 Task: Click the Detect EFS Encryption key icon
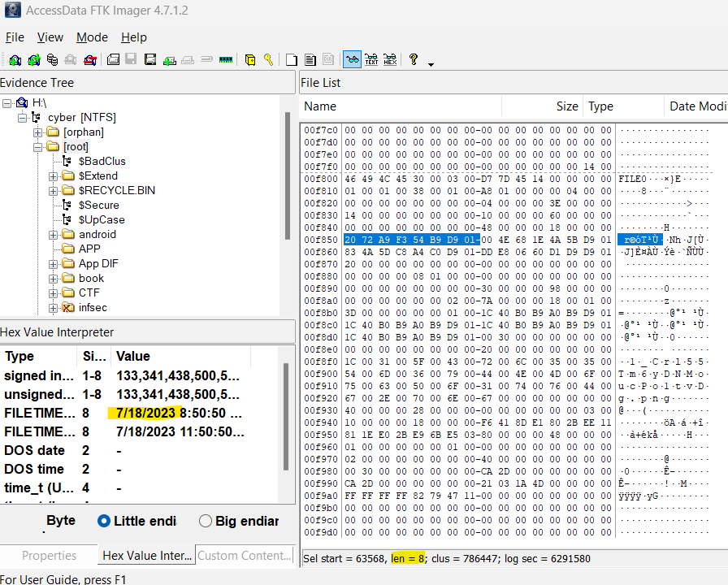(x=268, y=59)
